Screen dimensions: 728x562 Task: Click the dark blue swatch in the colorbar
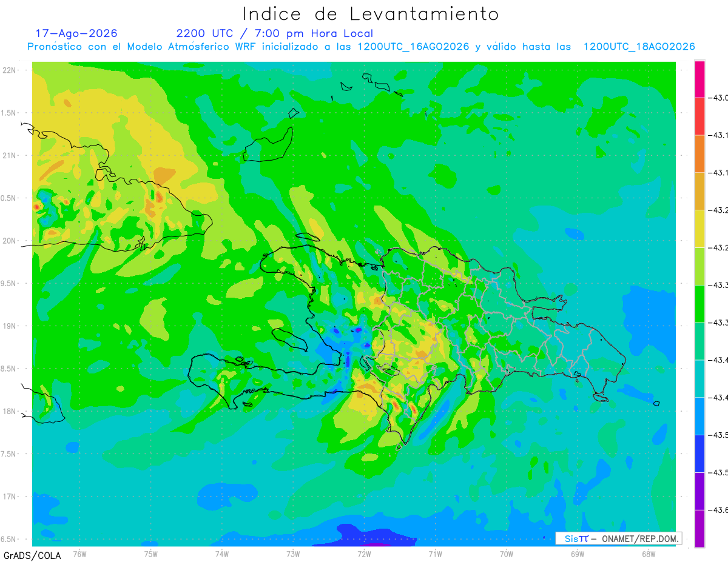click(x=699, y=453)
